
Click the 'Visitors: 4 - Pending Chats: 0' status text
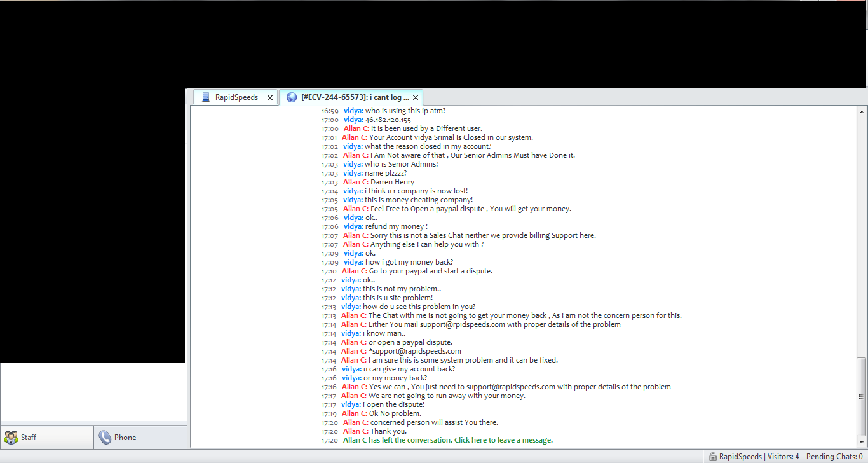[x=817, y=457]
